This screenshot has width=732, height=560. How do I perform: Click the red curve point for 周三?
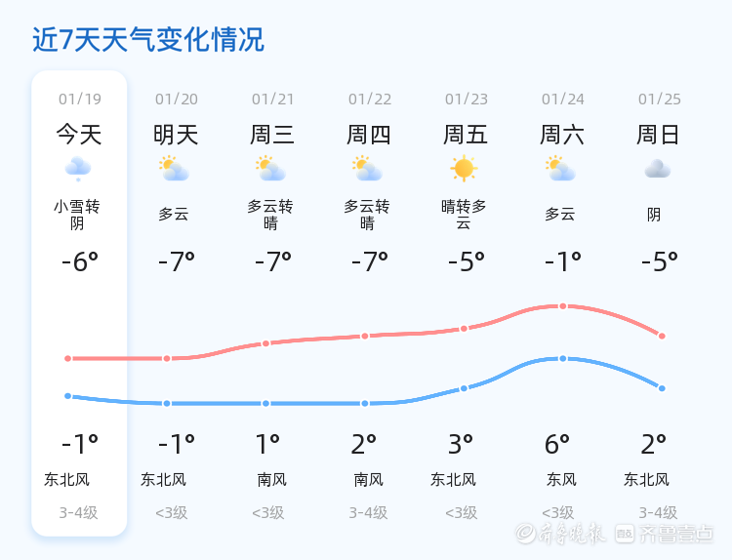point(265,343)
